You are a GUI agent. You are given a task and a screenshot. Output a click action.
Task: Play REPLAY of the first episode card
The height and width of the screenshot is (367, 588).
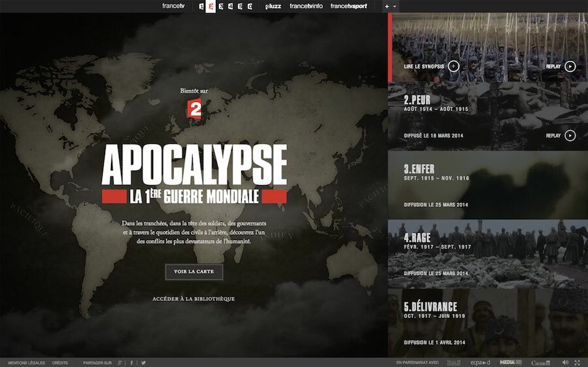point(570,67)
